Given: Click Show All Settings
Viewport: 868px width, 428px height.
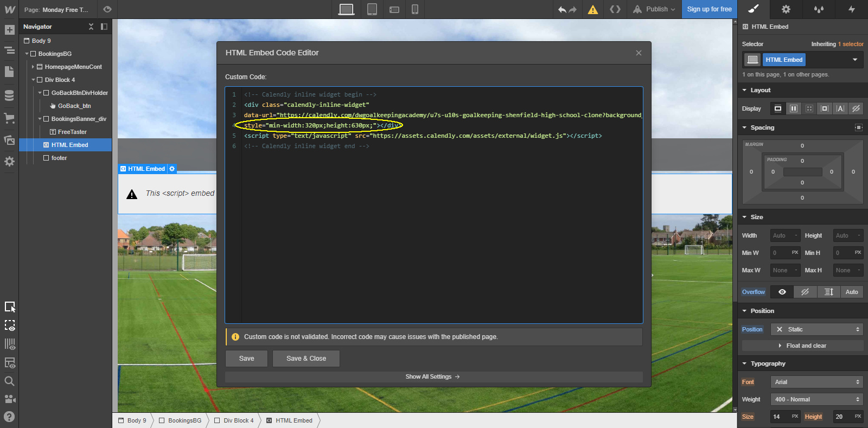Looking at the screenshot, I should tap(433, 376).
